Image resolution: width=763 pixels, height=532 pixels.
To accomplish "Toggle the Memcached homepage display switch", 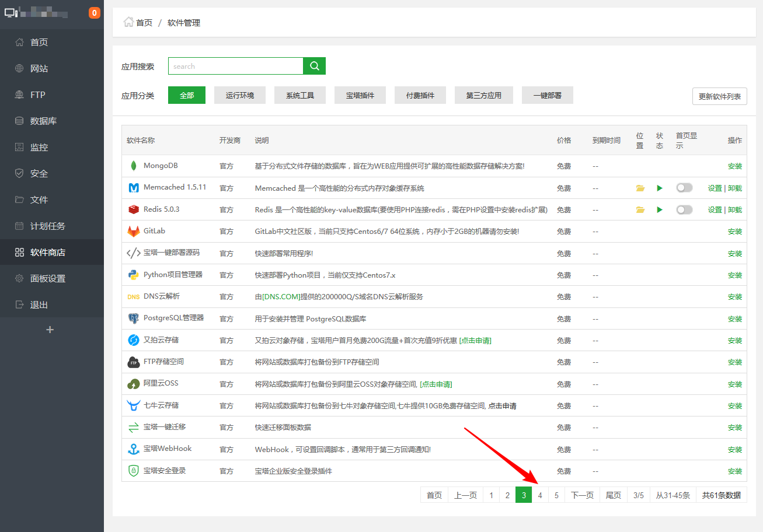I will pos(684,187).
